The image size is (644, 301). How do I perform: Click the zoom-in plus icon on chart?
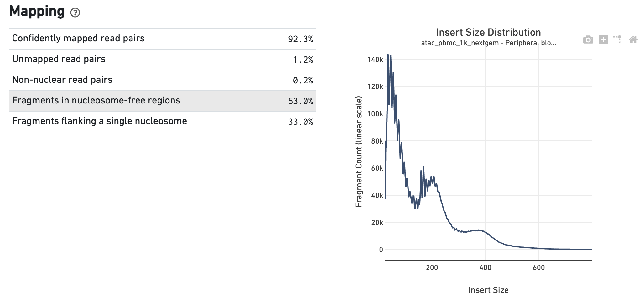(603, 40)
